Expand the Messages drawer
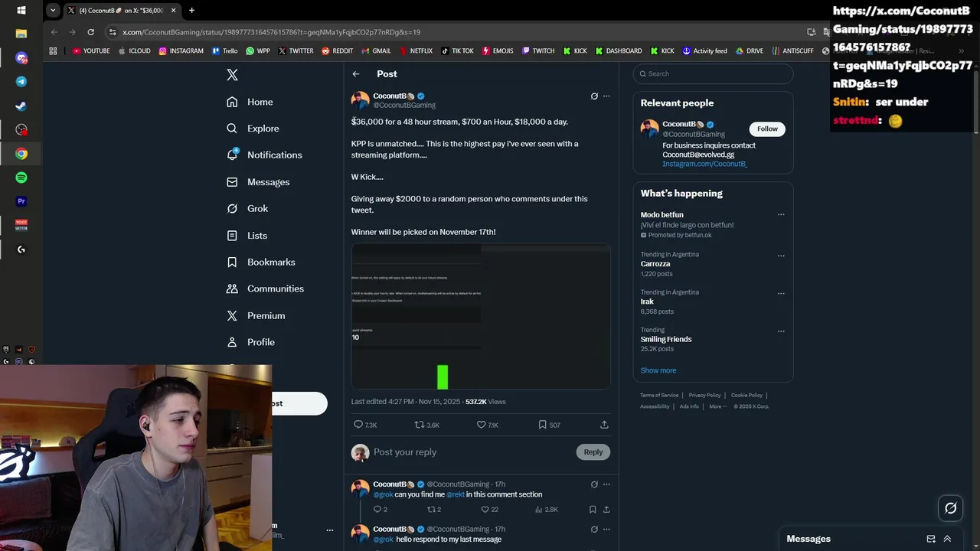 (x=947, y=539)
